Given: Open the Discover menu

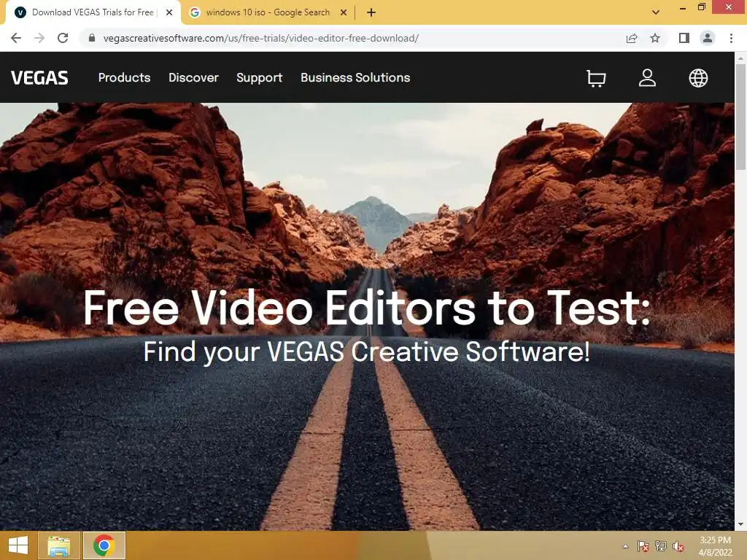Looking at the screenshot, I should pyautogui.click(x=193, y=77).
